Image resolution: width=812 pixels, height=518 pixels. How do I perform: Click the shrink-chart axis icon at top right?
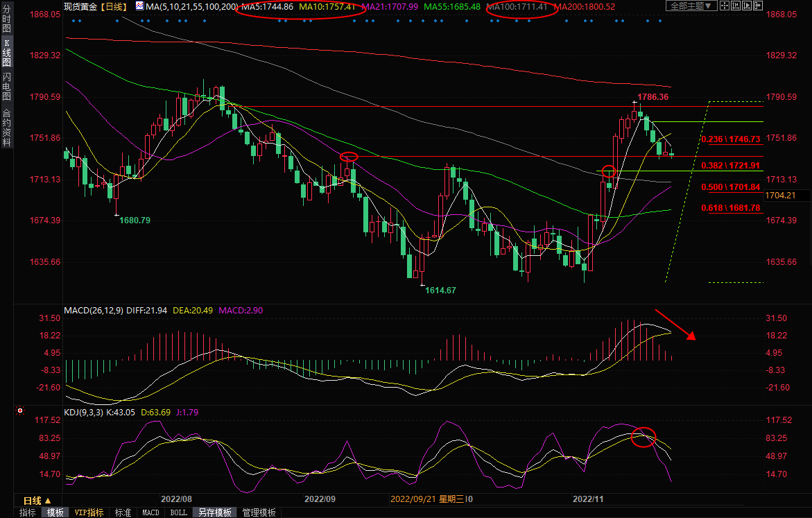[x=736, y=6]
